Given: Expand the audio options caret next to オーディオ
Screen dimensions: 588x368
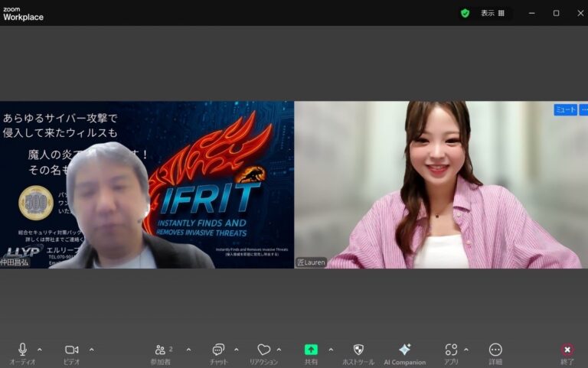Looking at the screenshot, I should click(40, 350).
